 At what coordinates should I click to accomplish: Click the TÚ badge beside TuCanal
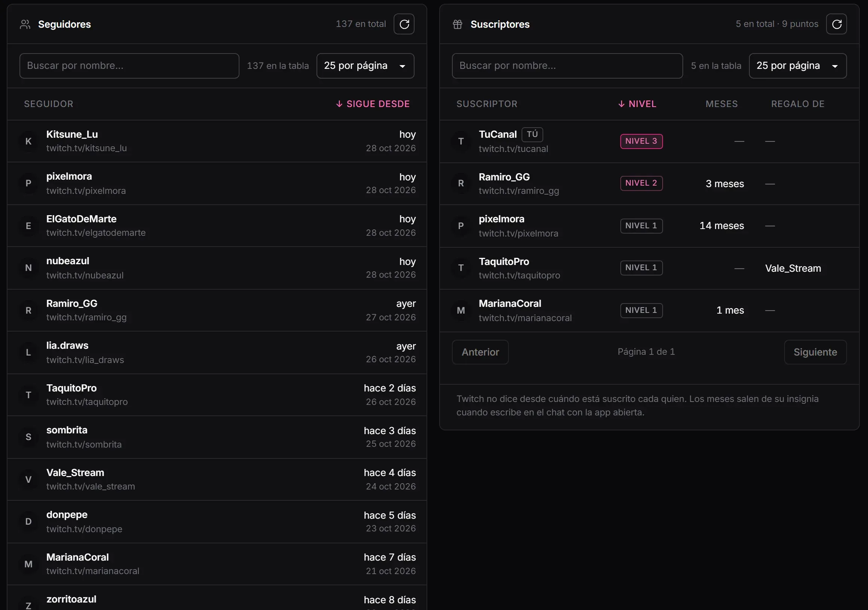pyautogui.click(x=532, y=134)
